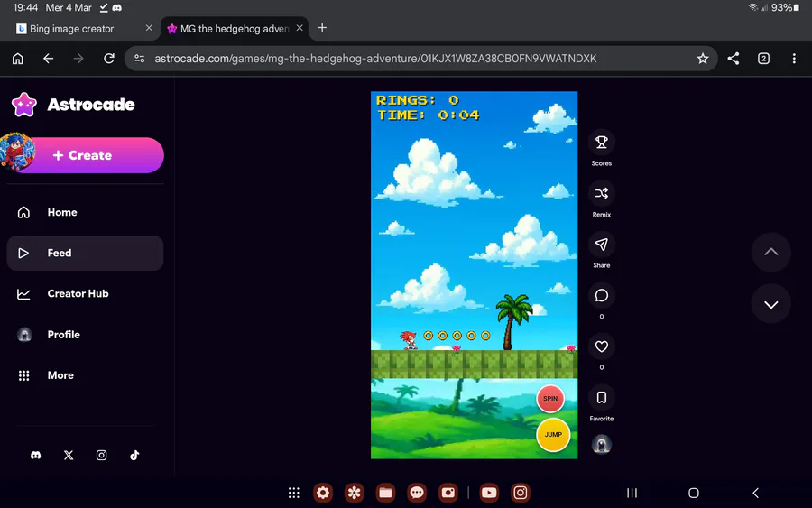Screen dimensions: 812x508
Task: Like the game with heart icon
Action: 601,346
